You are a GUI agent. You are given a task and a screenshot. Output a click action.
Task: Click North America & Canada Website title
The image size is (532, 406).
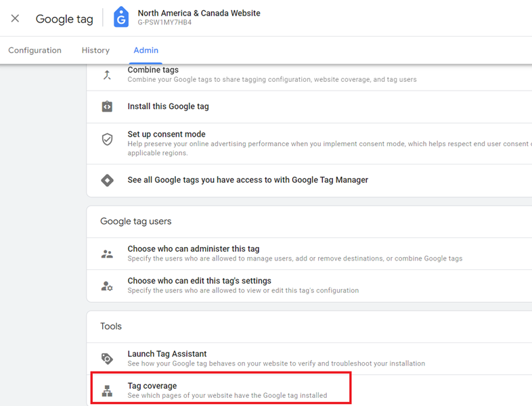pos(199,14)
